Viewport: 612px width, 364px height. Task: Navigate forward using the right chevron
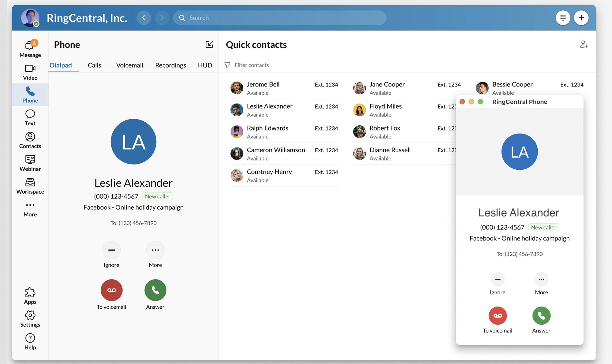(x=162, y=18)
